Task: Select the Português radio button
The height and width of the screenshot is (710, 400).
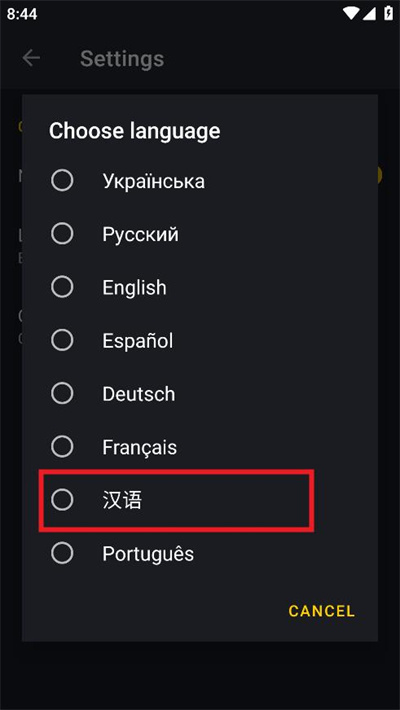Action: [62, 553]
